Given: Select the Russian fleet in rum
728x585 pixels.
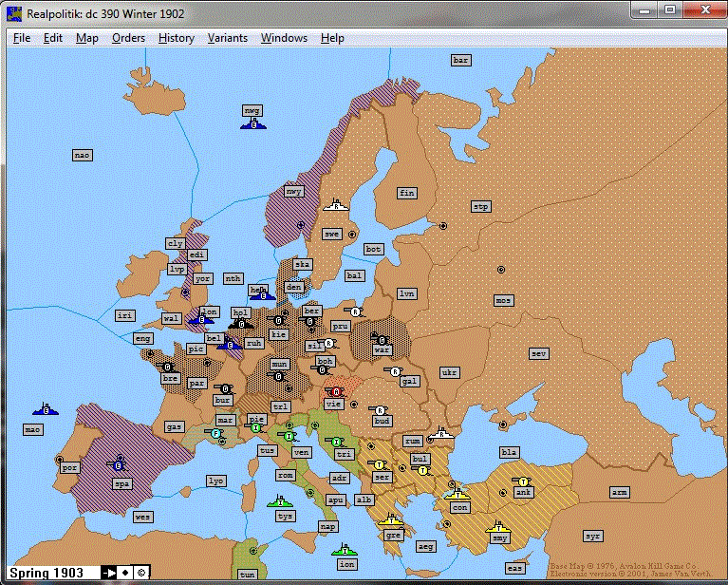Looking at the screenshot, I should [x=441, y=434].
